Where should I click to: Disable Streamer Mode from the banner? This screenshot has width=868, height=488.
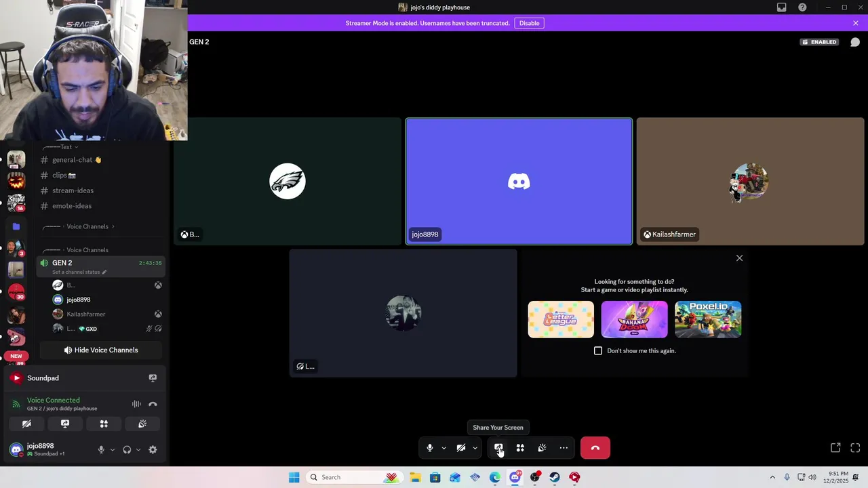529,23
